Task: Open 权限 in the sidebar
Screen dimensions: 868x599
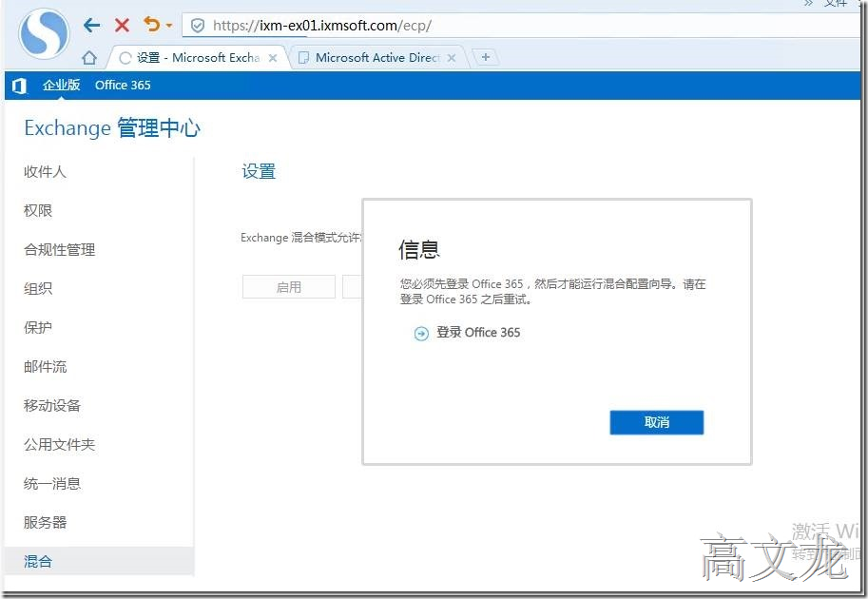Action: (38, 210)
